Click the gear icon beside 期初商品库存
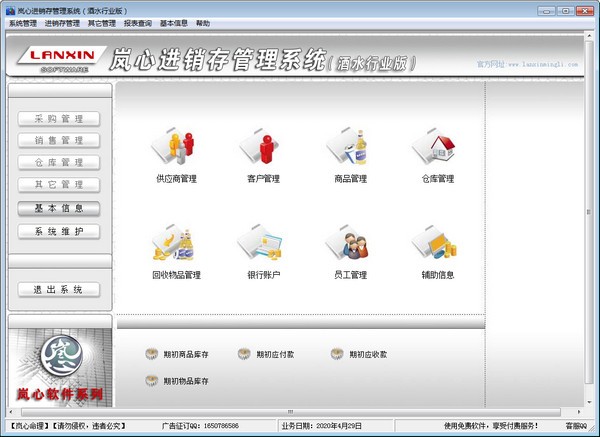 coord(152,354)
